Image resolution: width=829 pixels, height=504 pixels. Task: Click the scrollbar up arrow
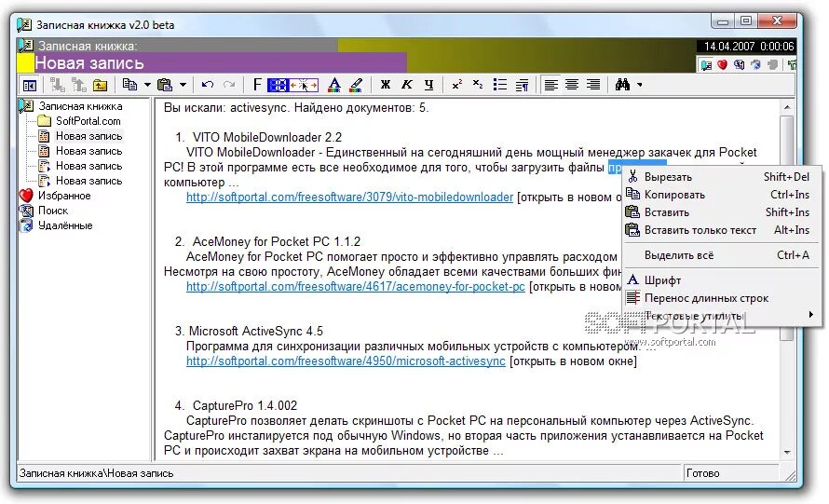click(x=787, y=107)
